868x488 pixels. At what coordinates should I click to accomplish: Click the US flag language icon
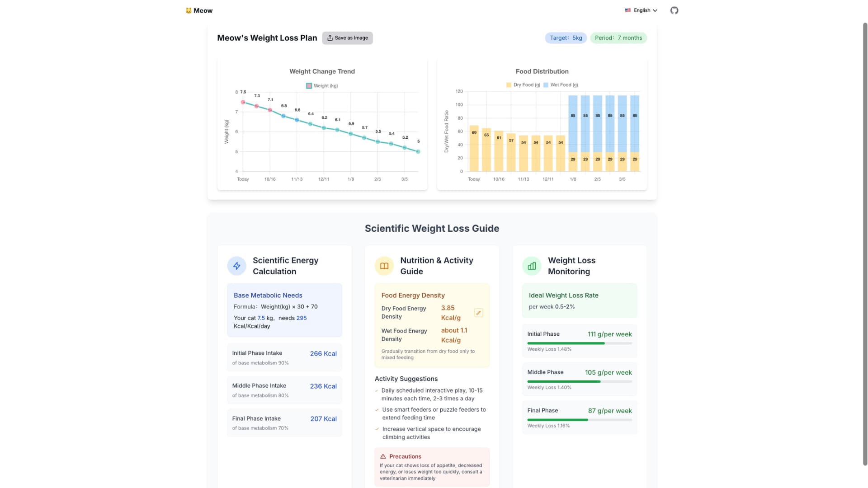click(627, 10)
